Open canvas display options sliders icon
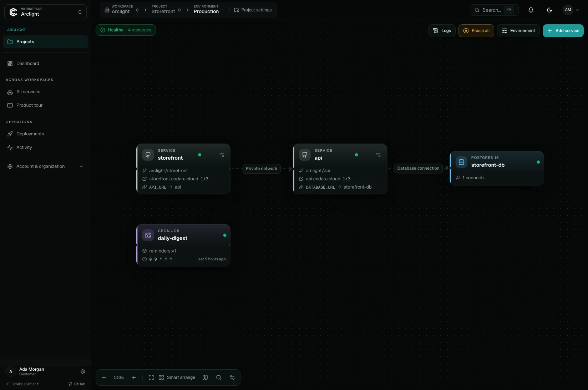Screen dimensions: 588x390 click(232, 377)
